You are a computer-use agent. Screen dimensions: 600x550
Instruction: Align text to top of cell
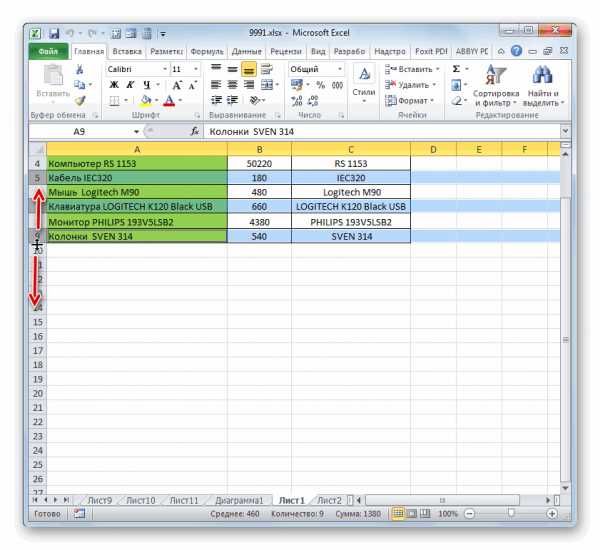216,69
